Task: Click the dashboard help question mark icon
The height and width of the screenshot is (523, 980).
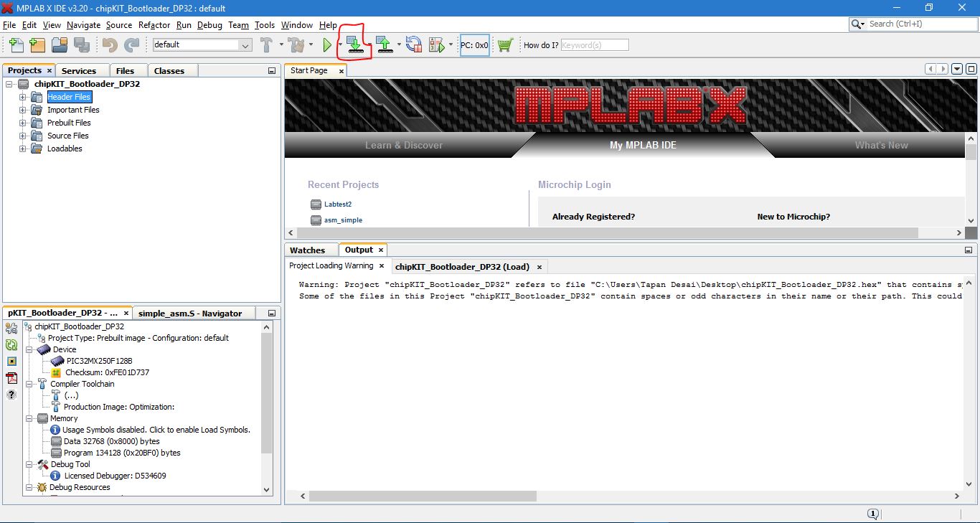Action: coord(11,395)
